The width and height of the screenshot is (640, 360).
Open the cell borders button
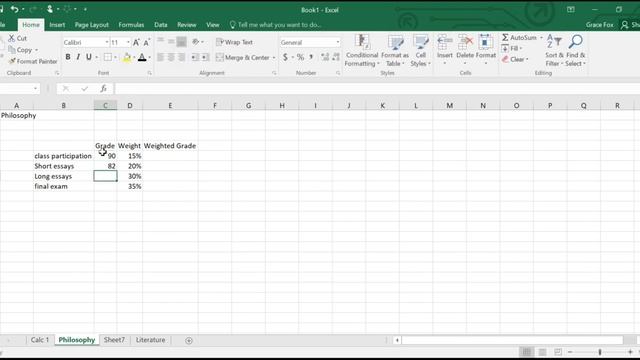(107, 57)
